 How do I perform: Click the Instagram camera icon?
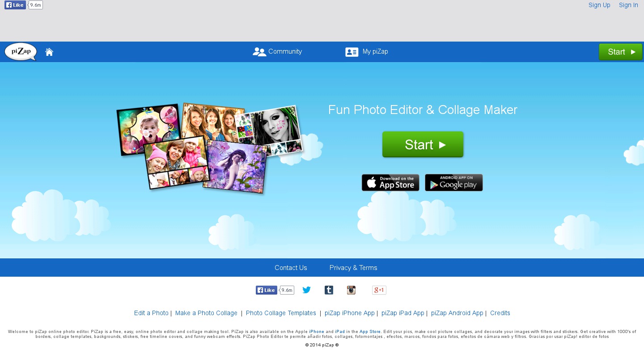click(351, 290)
